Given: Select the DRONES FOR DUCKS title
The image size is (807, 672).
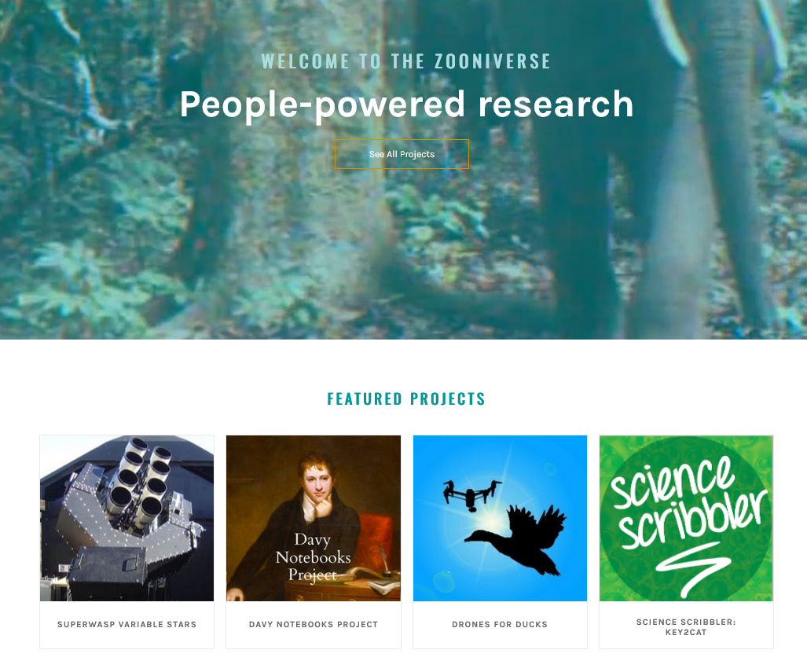Looking at the screenshot, I should coord(500,624).
